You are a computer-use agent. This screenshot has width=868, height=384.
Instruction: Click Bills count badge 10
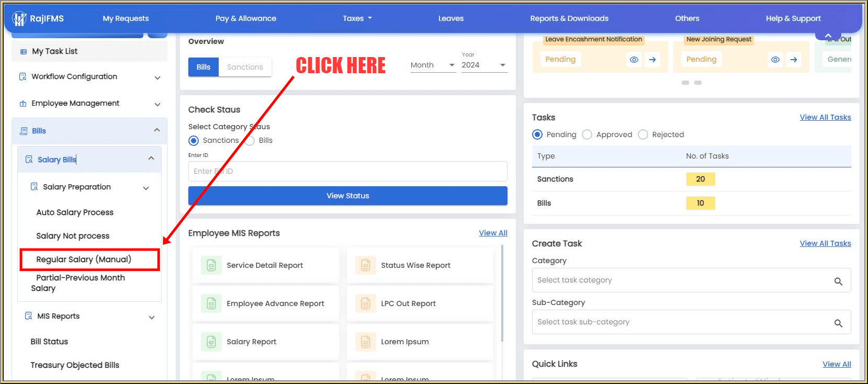point(701,203)
